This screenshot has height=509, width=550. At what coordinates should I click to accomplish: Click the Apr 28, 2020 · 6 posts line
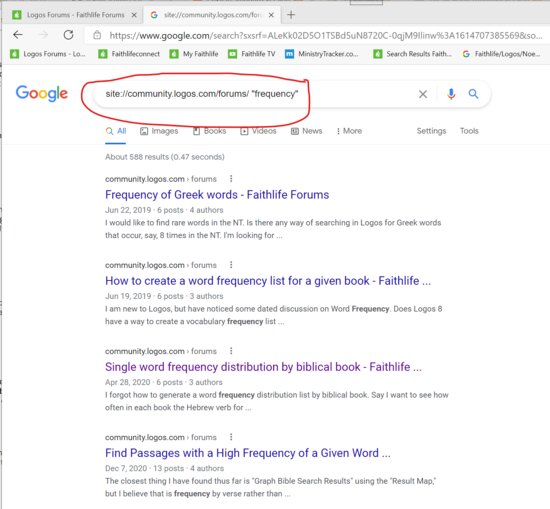[164, 382]
